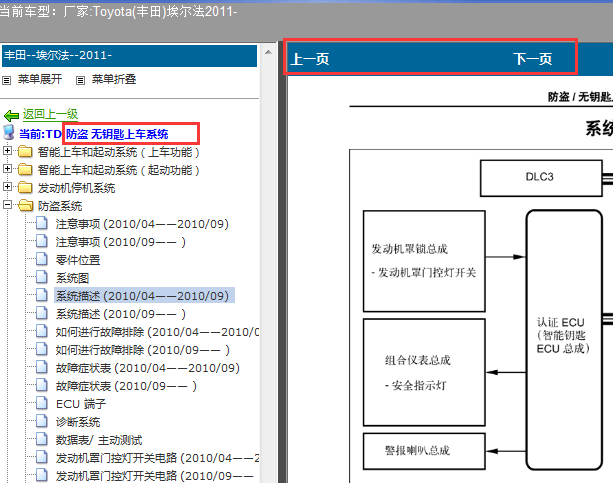The height and width of the screenshot is (483, 613).
Task: Click 当前车型 Toyota(丰田)埃尔法2011- title text
Action: pyautogui.click(x=118, y=11)
